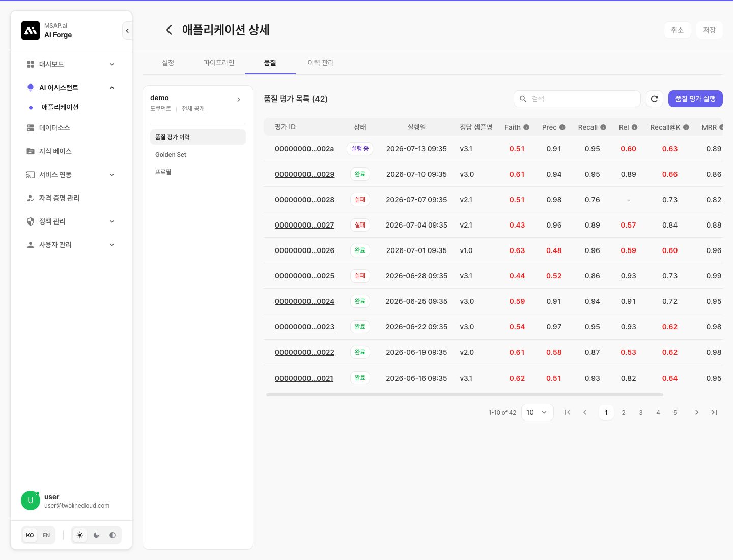Open the rows-per-page dropdown showing 10
Image resolution: width=733 pixels, height=560 pixels.
pyautogui.click(x=538, y=412)
